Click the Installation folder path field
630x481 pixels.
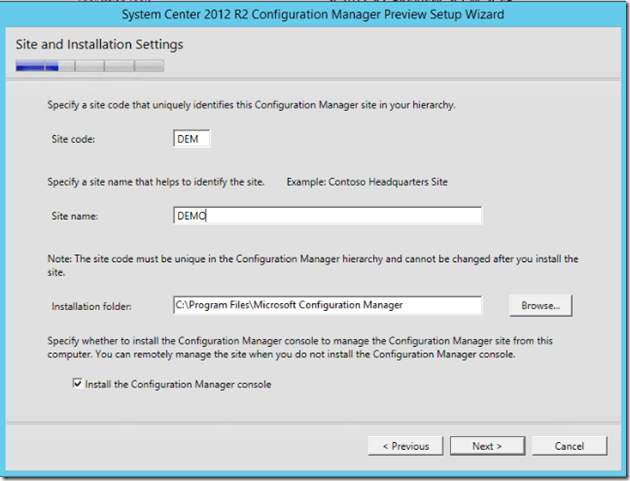click(327, 305)
